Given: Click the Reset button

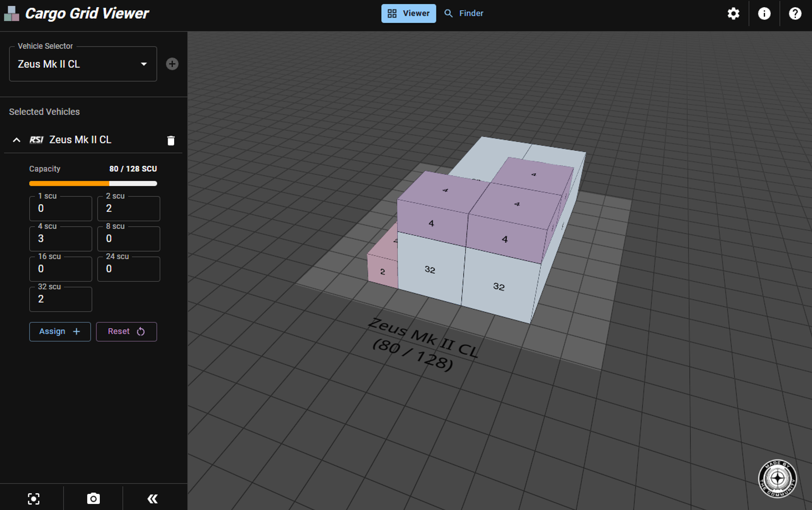Looking at the screenshot, I should click(x=126, y=331).
